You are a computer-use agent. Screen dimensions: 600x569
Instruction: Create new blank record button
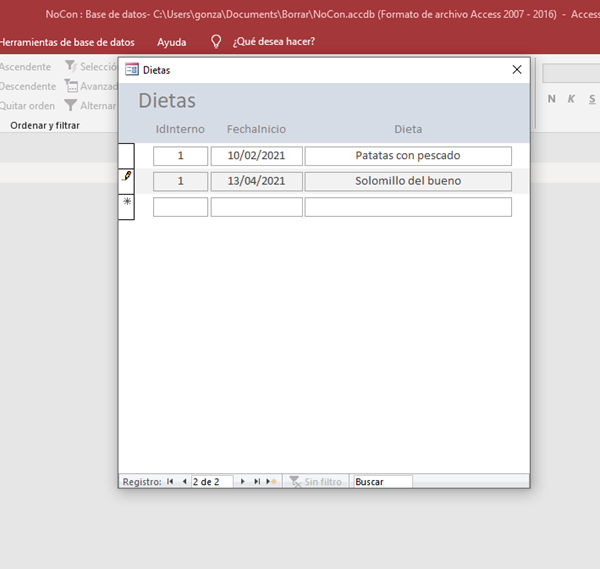pos(271,481)
